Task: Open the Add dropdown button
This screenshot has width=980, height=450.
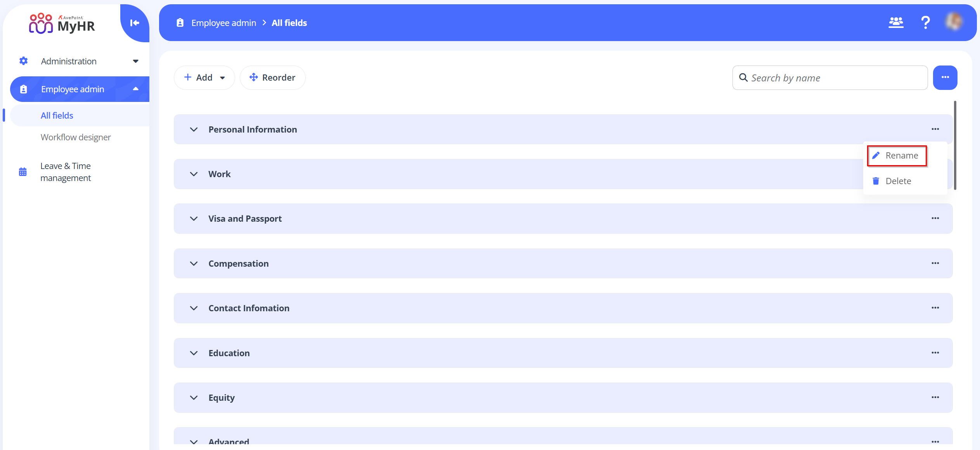Action: tap(204, 78)
